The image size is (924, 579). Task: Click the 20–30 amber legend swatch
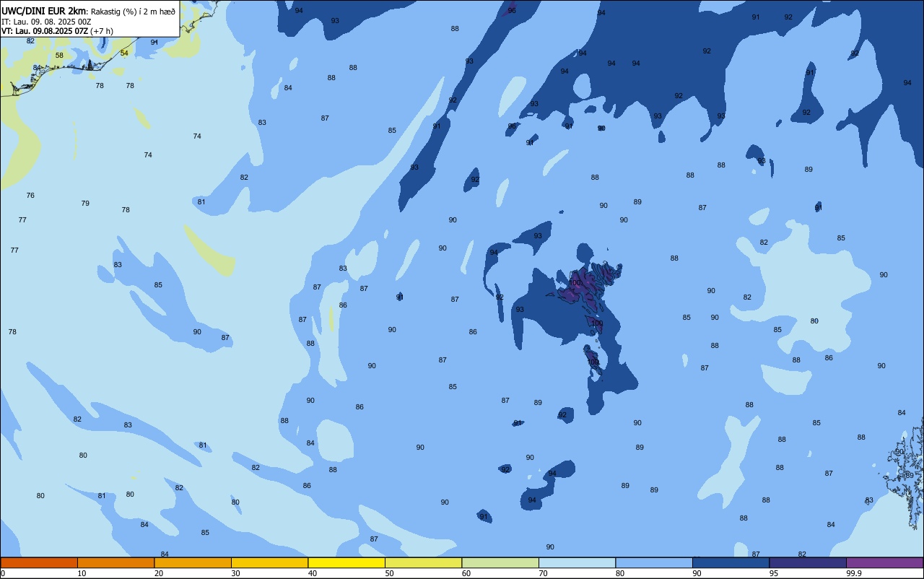tap(193, 562)
